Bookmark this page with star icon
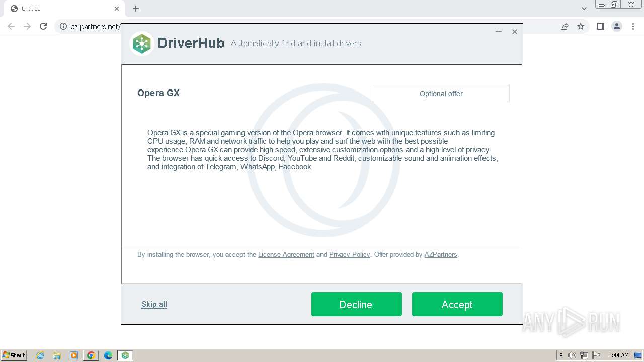This screenshot has width=644, height=362. 581,26
